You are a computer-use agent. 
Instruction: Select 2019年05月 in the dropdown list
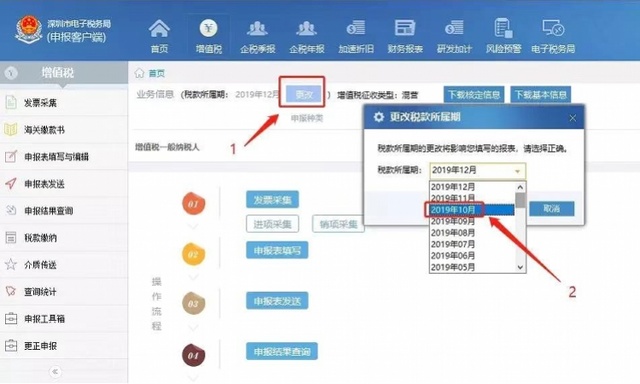(x=472, y=267)
